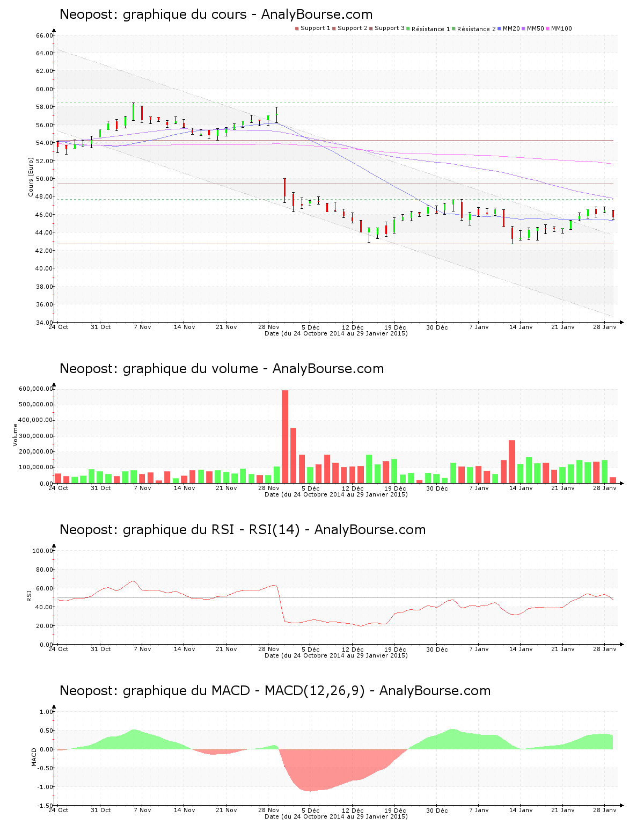Screen dimensions: 644x832
Task: Click the Résistance 1 green legend swatch
Action: pyautogui.click(x=408, y=28)
